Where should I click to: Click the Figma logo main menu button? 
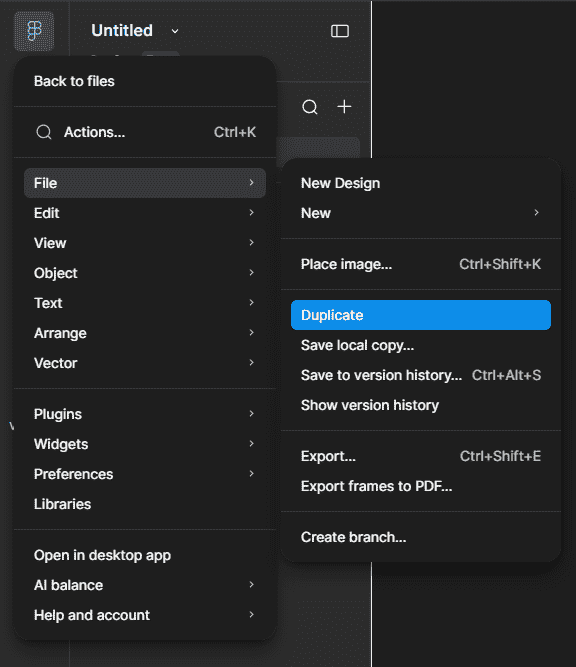(34, 31)
